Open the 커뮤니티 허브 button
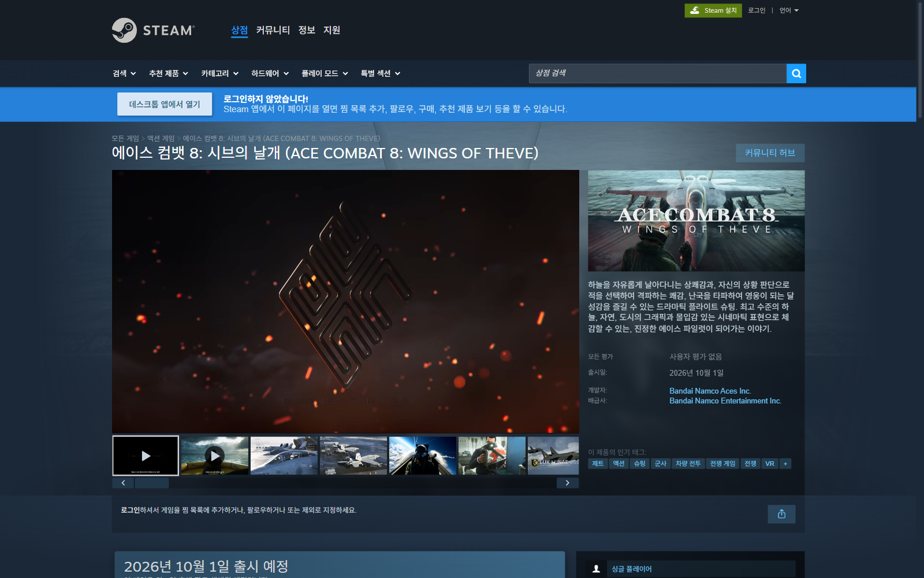Viewport: 924px width, 578px height. (770, 153)
